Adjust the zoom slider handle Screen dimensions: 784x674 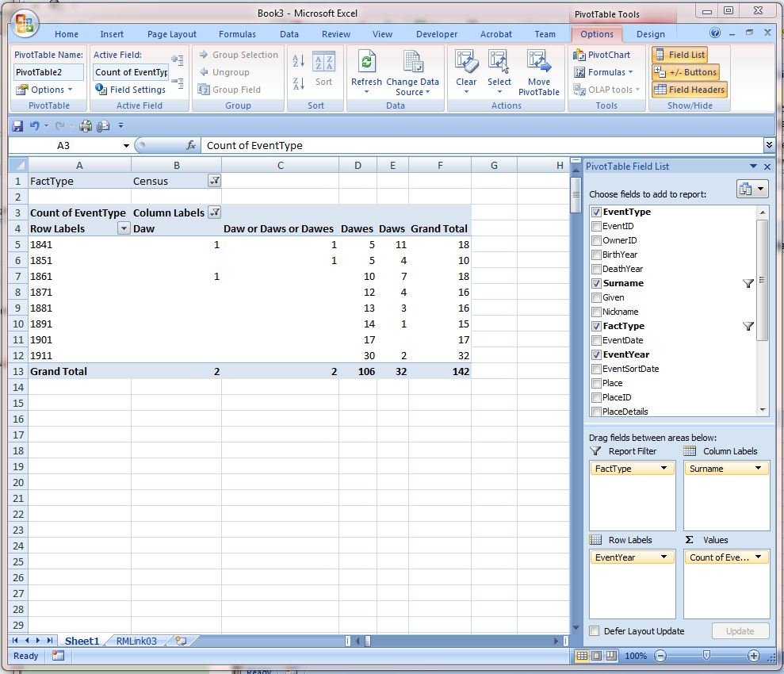(x=706, y=656)
